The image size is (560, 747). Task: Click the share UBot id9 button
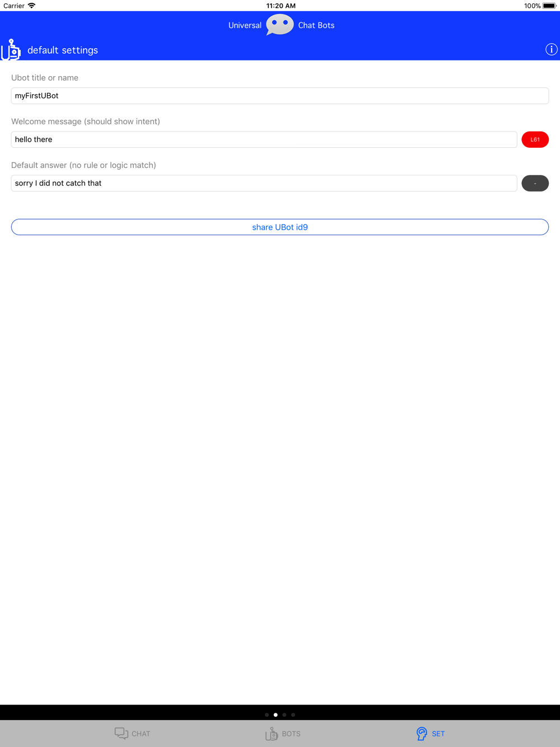(x=280, y=227)
